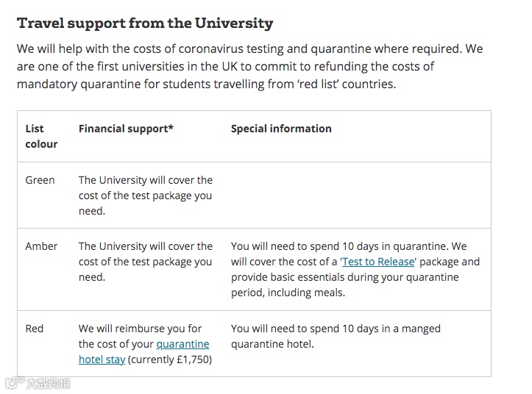Viewport: 532px width, 394px height.
Task: Click the '(currently £1,750)' text
Action: click(170, 359)
